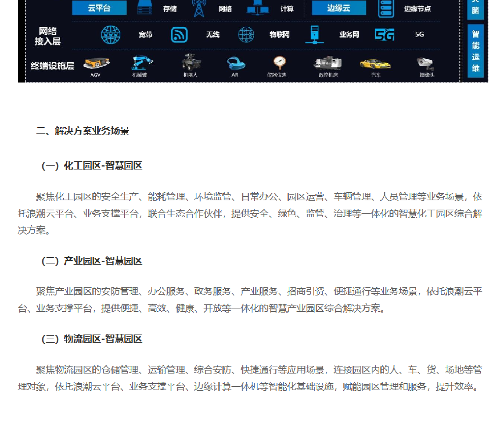Image resolution: width=504 pixels, height=446 pixels.
Task: Click the yellow 汽车 car image
Action: point(375,64)
